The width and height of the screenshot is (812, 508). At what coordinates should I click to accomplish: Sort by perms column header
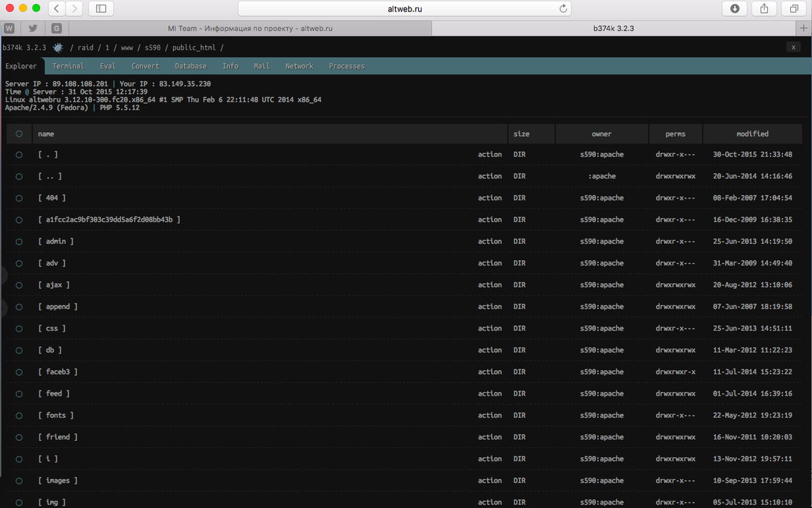coord(675,134)
